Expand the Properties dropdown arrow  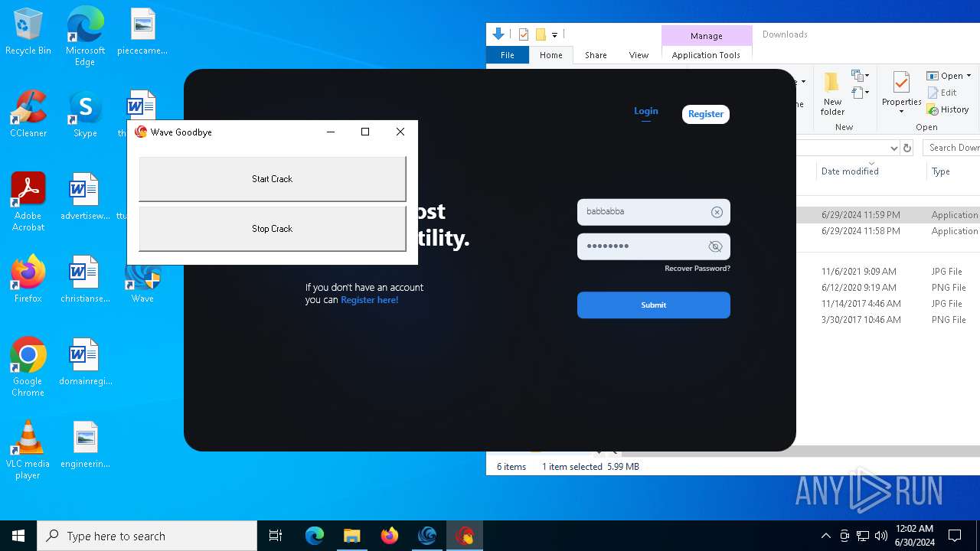coord(901,112)
